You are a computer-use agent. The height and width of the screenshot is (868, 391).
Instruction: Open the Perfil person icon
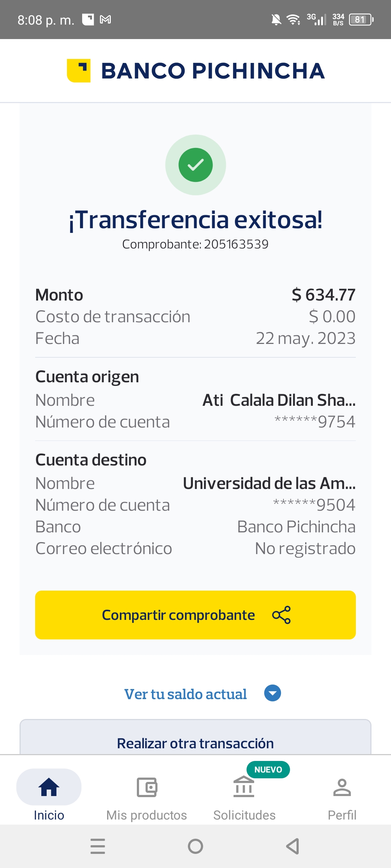(x=342, y=787)
